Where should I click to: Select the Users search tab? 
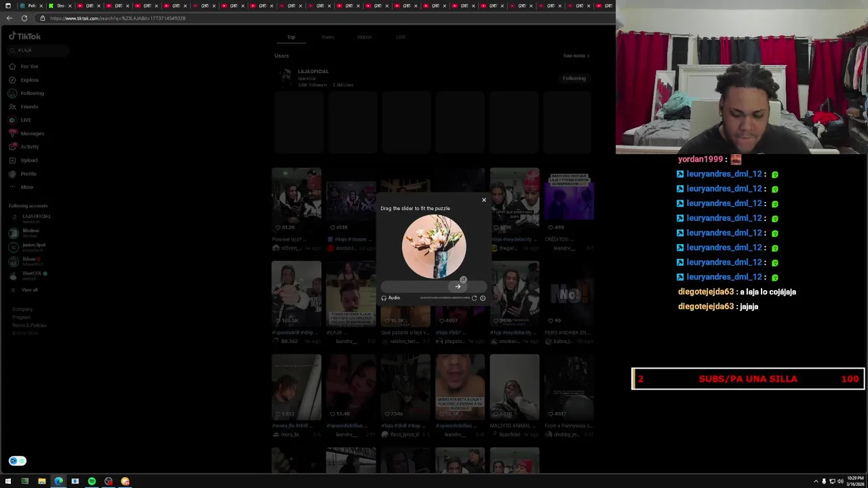point(328,37)
